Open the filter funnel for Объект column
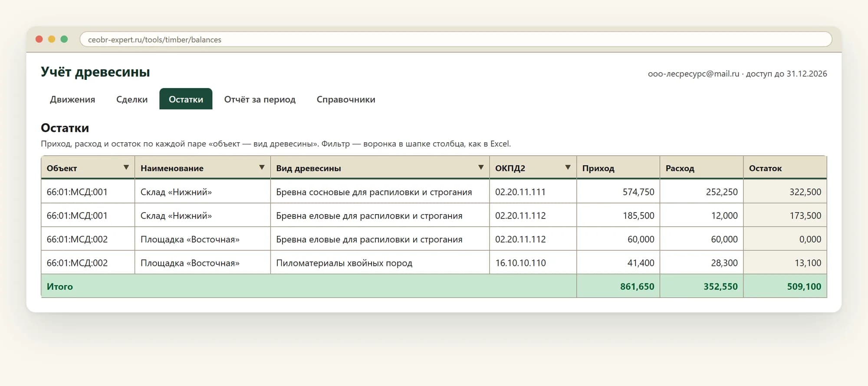868x386 pixels. click(x=126, y=167)
